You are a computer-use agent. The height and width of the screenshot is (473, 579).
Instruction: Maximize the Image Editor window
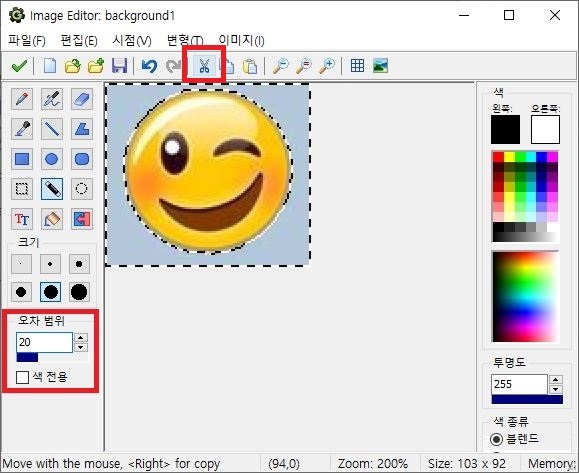pyautogui.click(x=509, y=15)
